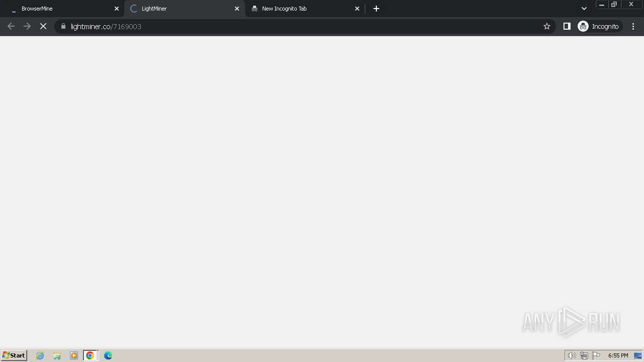This screenshot has height=362, width=644.
Task: Switch to the BrowserMine tab
Action: [63, 9]
